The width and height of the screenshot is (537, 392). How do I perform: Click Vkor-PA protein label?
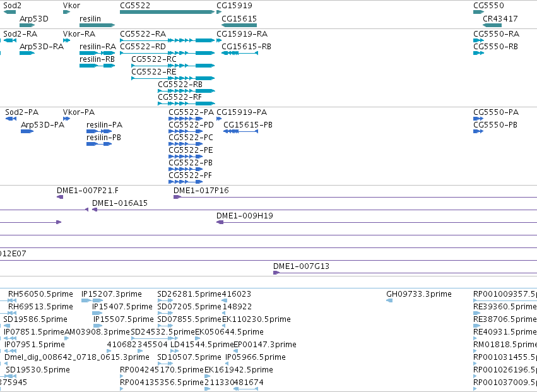(79, 112)
